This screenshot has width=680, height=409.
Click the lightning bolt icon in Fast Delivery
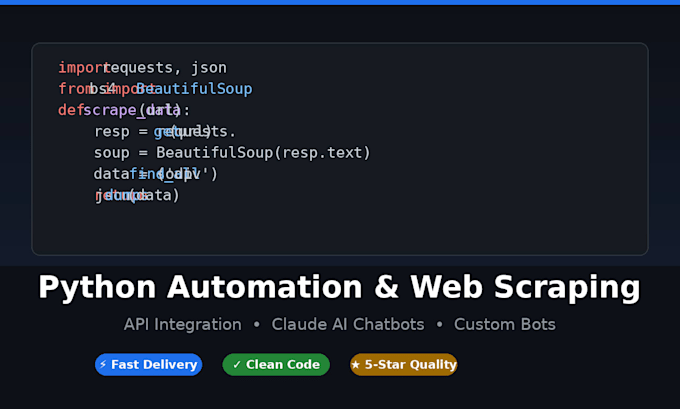click(103, 364)
